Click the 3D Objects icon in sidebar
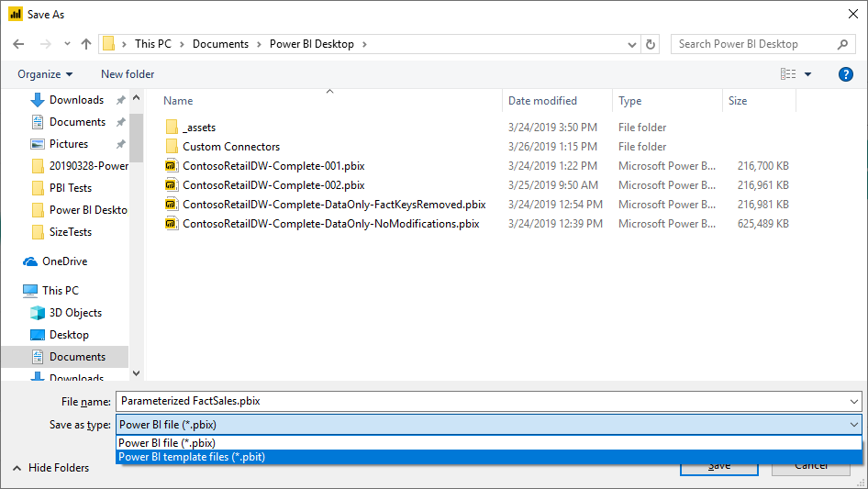 coord(38,313)
